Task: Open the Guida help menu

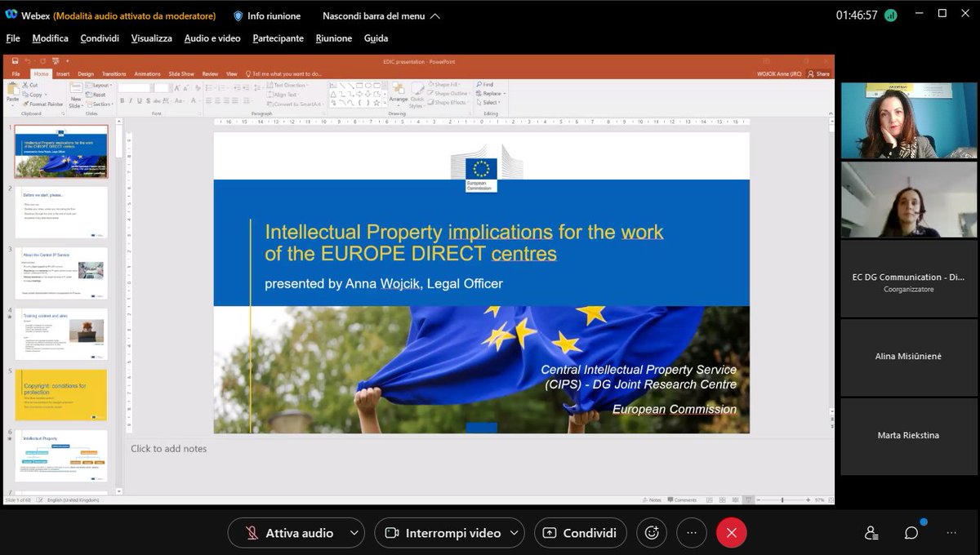Action: [x=376, y=38]
